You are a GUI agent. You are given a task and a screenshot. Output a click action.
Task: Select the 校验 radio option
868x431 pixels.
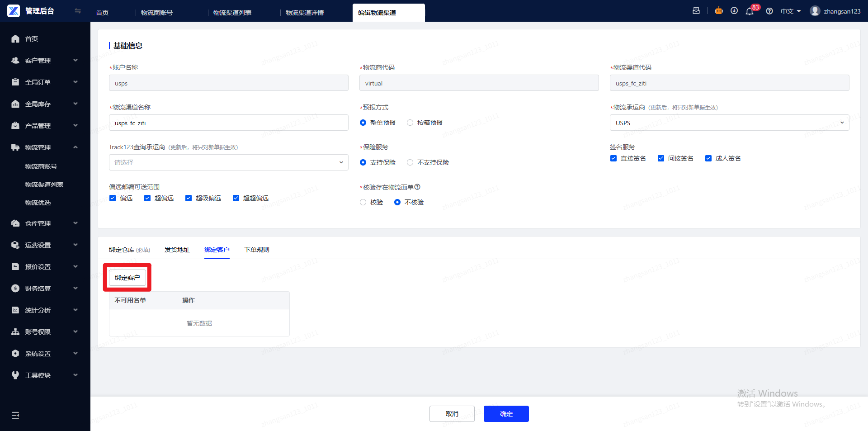pos(363,202)
